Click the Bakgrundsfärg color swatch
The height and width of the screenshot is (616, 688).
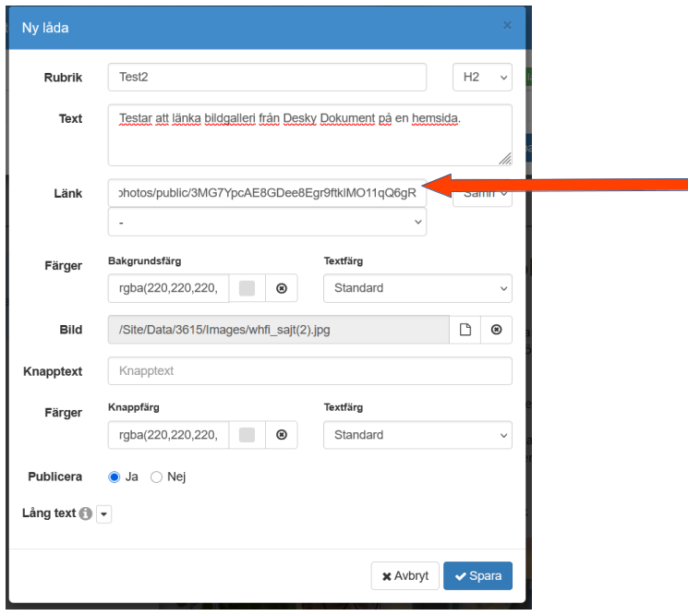(247, 288)
